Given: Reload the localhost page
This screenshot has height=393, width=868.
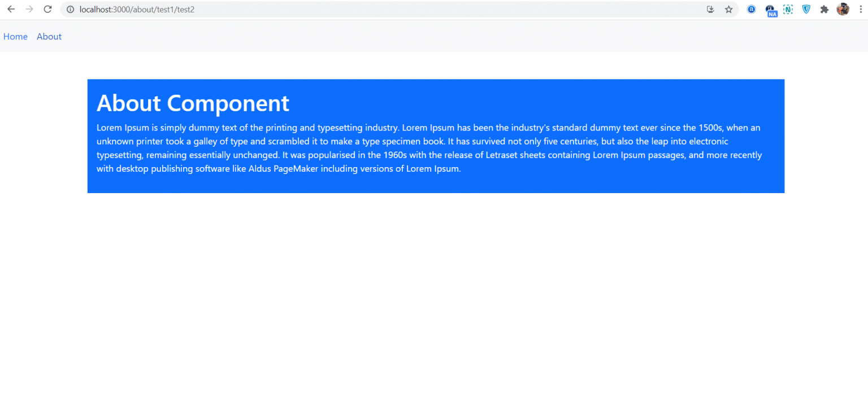Looking at the screenshot, I should click(47, 9).
